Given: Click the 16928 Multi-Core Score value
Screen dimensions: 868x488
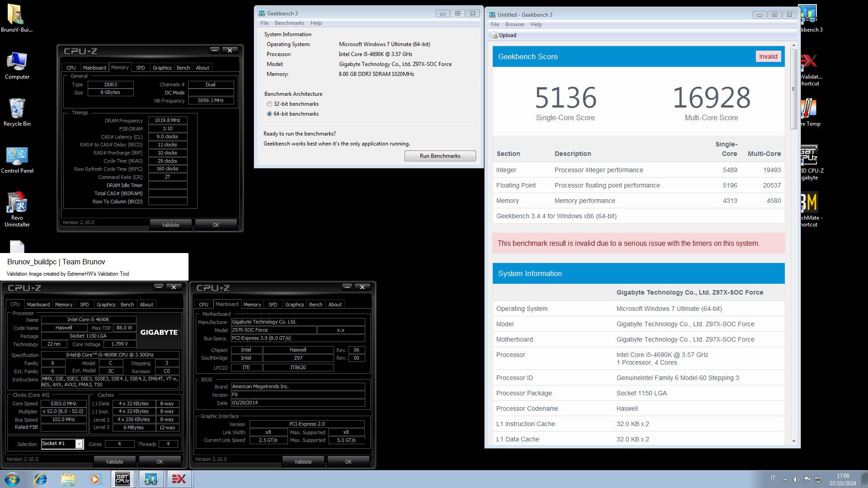Looking at the screenshot, I should click(712, 98).
